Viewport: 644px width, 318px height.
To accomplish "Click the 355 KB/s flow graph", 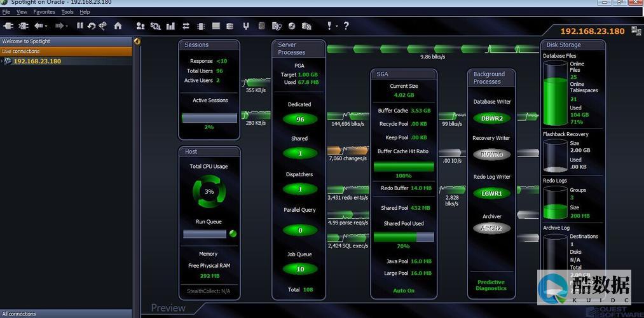I will pos(256,82).
